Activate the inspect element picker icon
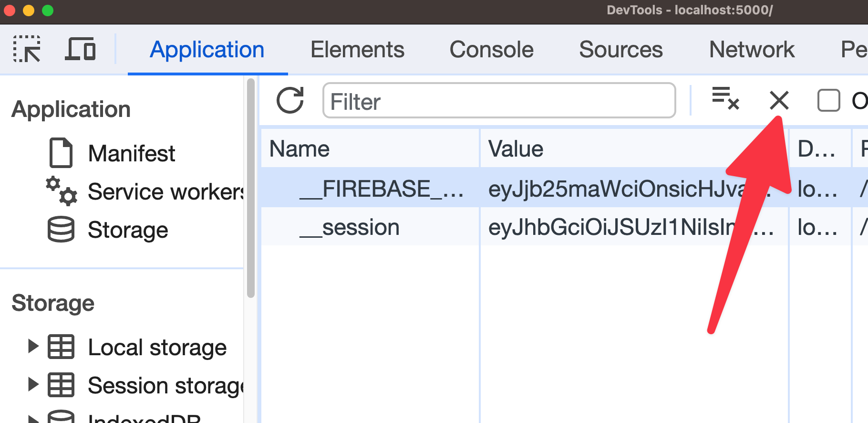Image resolution: width=868 pixels, height=423 pixels. tap(27, 49)
